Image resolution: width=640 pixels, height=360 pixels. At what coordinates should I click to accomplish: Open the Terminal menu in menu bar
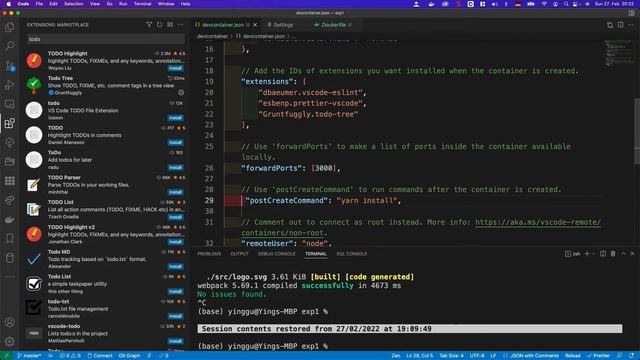click(142, 4)
